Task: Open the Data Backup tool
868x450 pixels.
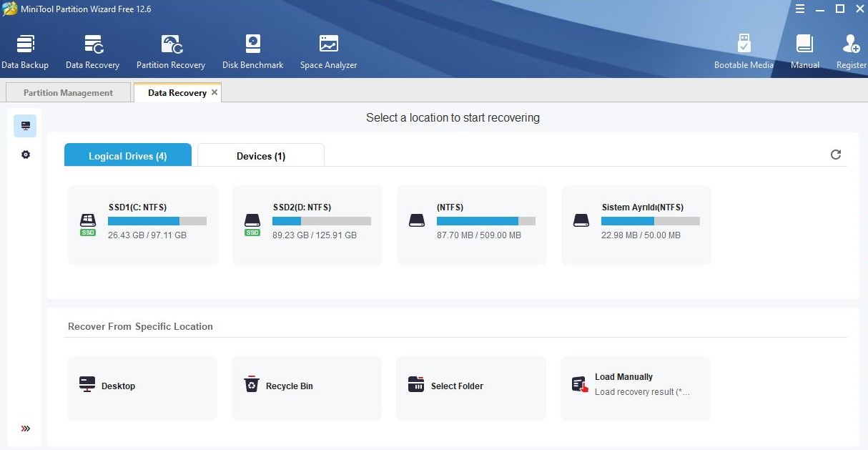Action: tap(25, 52)
